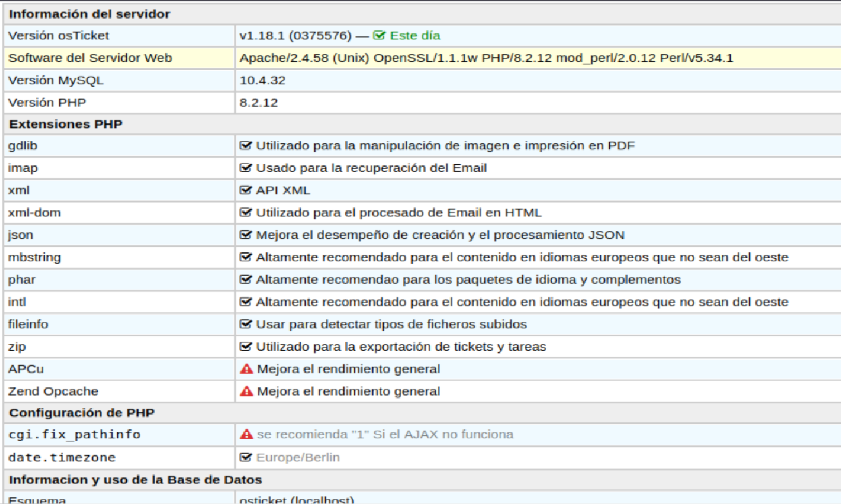Click the "date.timezone" setting name
Image resolution: width=841 pixels, height=504 pixels.
point(62,458)
